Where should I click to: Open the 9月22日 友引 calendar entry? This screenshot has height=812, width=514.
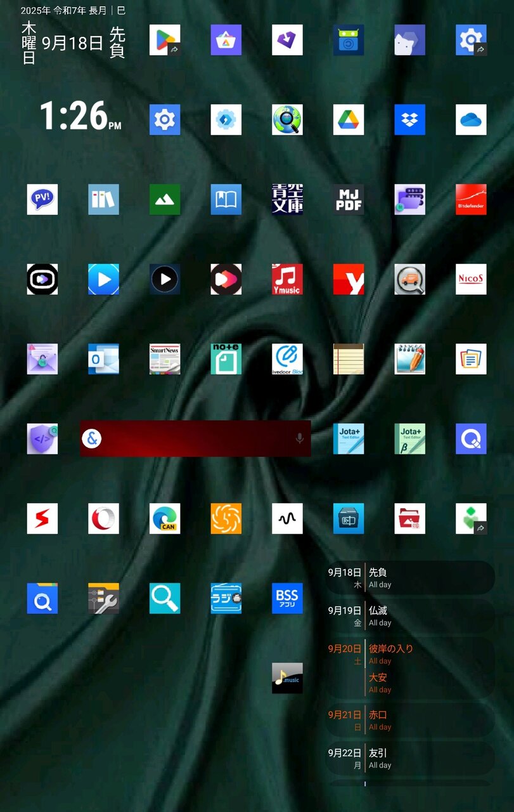click(410, 758)
